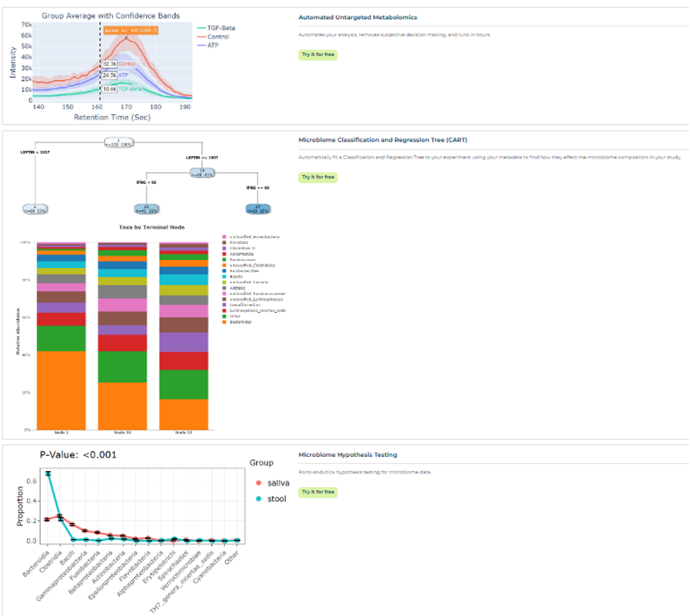Open the Automated Untargeted Metabolomics title
The height and width of the screenshot is (616, 690).
click(357, 17)
